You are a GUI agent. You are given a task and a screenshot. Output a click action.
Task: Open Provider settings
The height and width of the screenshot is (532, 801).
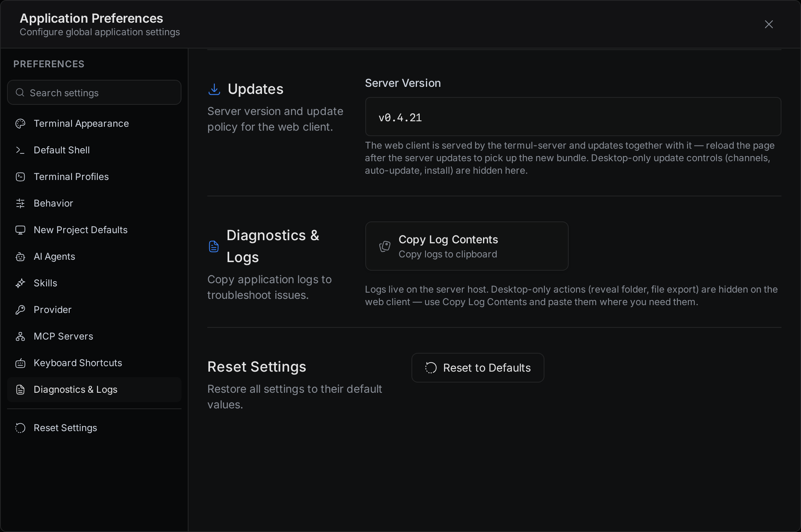tap(94, 310)
